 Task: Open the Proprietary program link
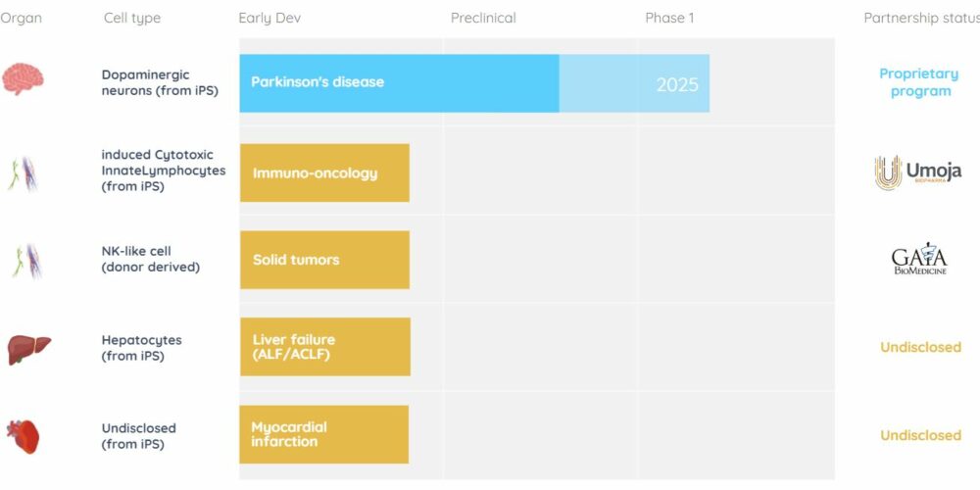pos(919,82)
